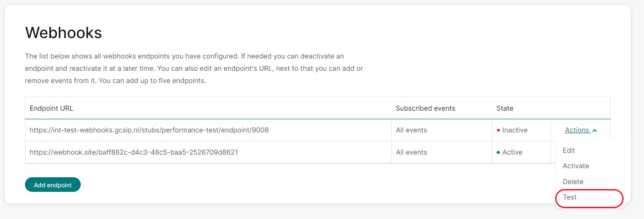Image resolution: width=644 pixels, height=219 pixels.
Task: Click the Active state label
Action: [x=512, y=152]
